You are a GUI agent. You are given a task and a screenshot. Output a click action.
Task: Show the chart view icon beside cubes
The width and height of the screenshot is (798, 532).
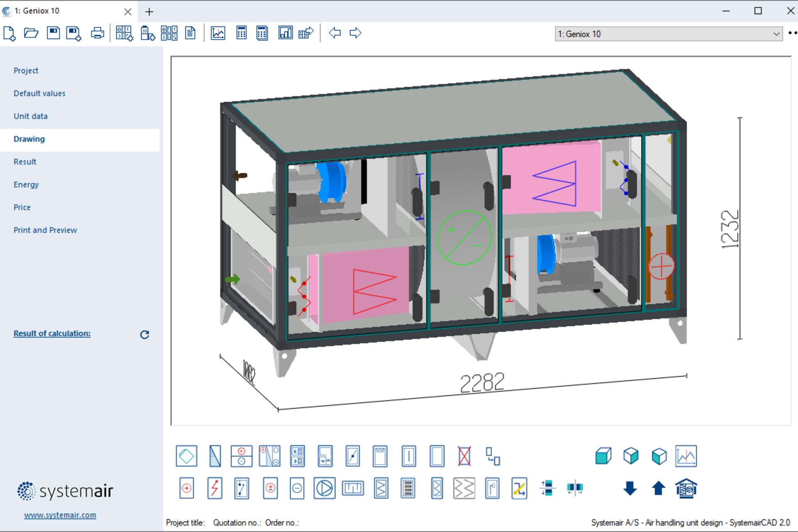tap(686, 456)
